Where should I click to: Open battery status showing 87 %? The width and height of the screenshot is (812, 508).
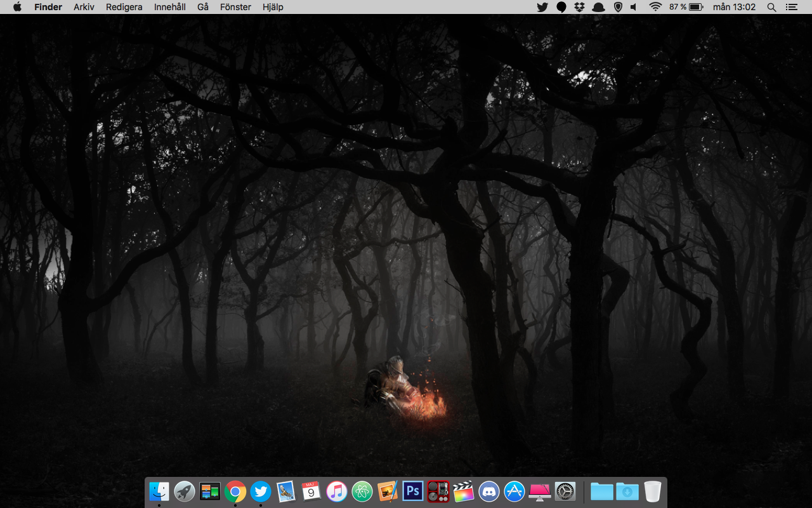tap(686, 7)
